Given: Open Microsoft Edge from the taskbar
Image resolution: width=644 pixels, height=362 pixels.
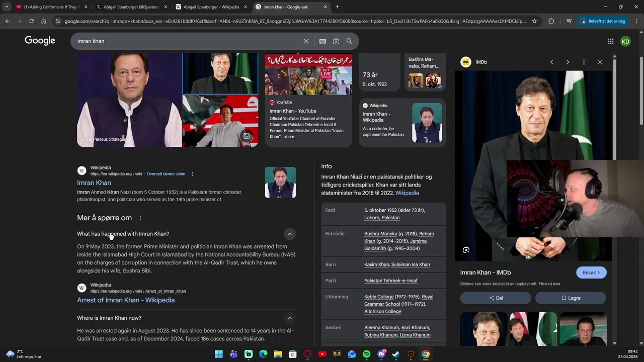Looking at the screenshot, I should click(x=263, y=354).
